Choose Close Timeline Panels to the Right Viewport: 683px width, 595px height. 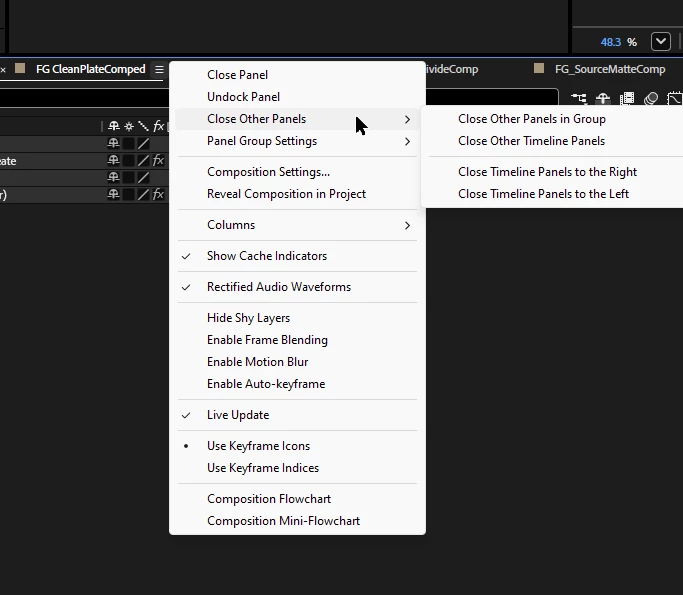click(x=554, y=172)
